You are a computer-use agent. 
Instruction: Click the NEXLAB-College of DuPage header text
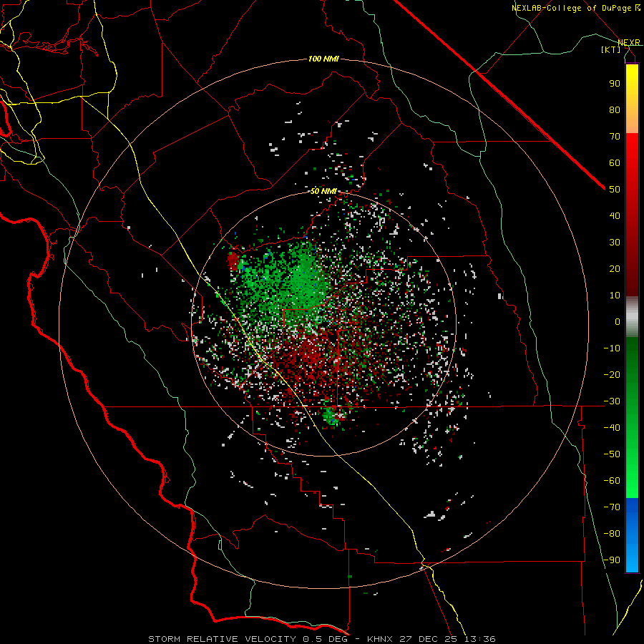(571, 8)
